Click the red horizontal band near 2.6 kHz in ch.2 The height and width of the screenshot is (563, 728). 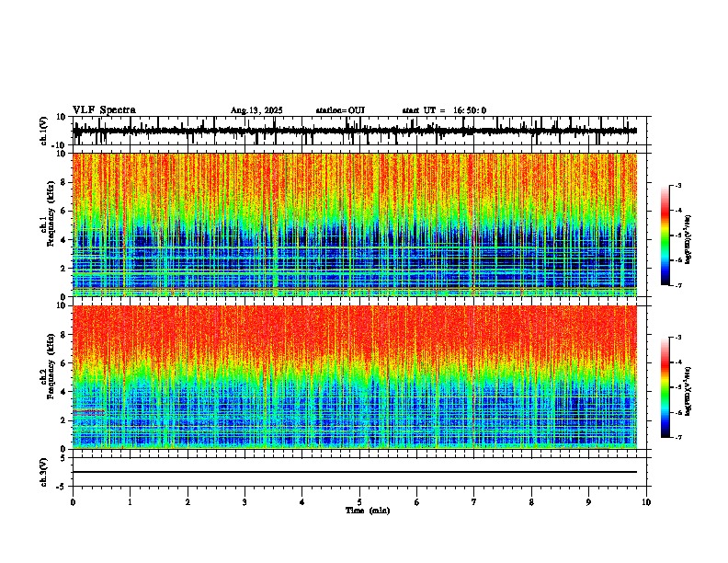(89, 411)
